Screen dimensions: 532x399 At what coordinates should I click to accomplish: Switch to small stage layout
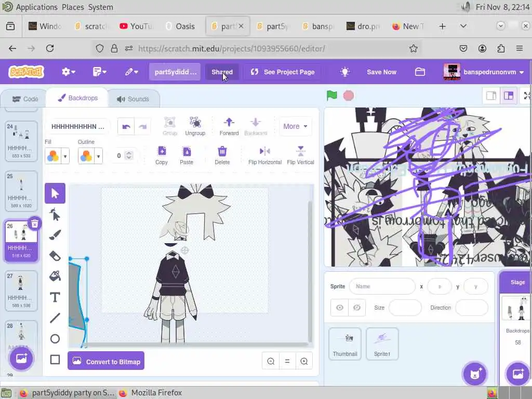[491, 96]
